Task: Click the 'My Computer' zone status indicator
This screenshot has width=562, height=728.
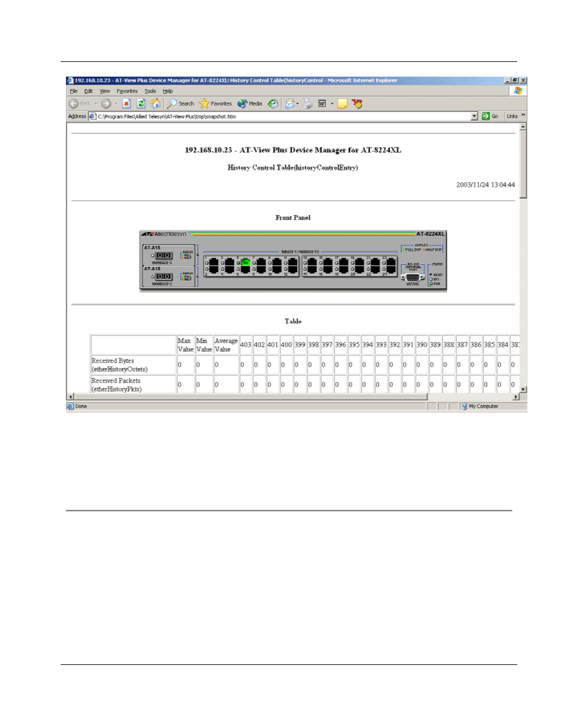Action: coord(480,407)
